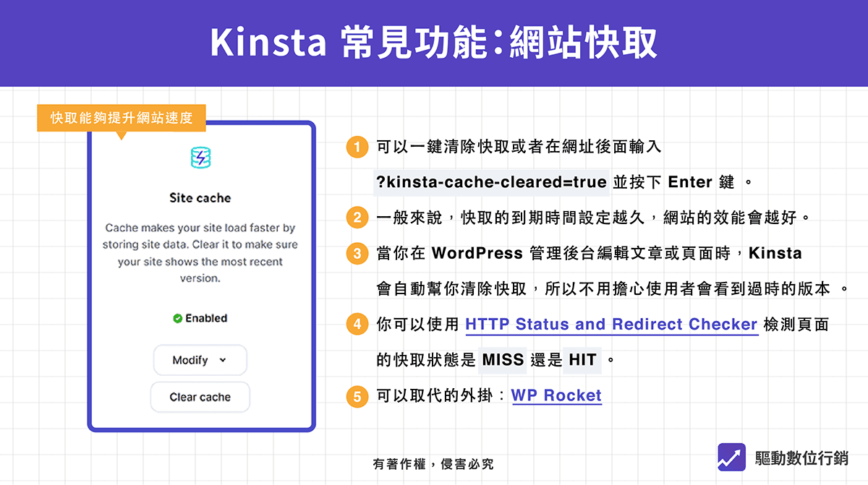
Task: Click the MISS status tag
Action: (503, 360)
